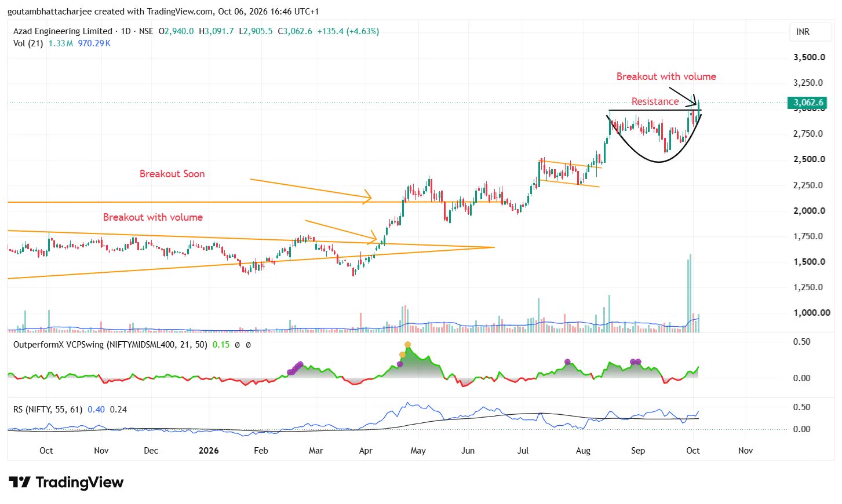Click the 0.40 RS value

click(96, 410)
